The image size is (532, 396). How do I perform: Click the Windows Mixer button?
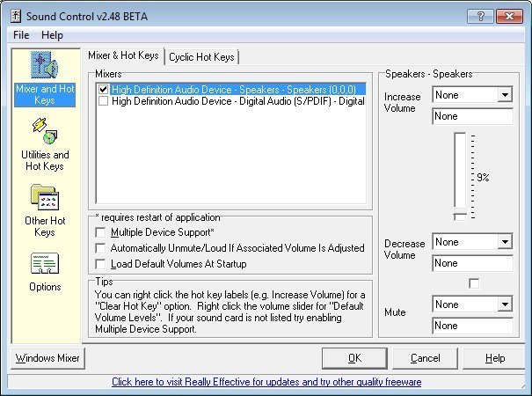tap(48, 358)
